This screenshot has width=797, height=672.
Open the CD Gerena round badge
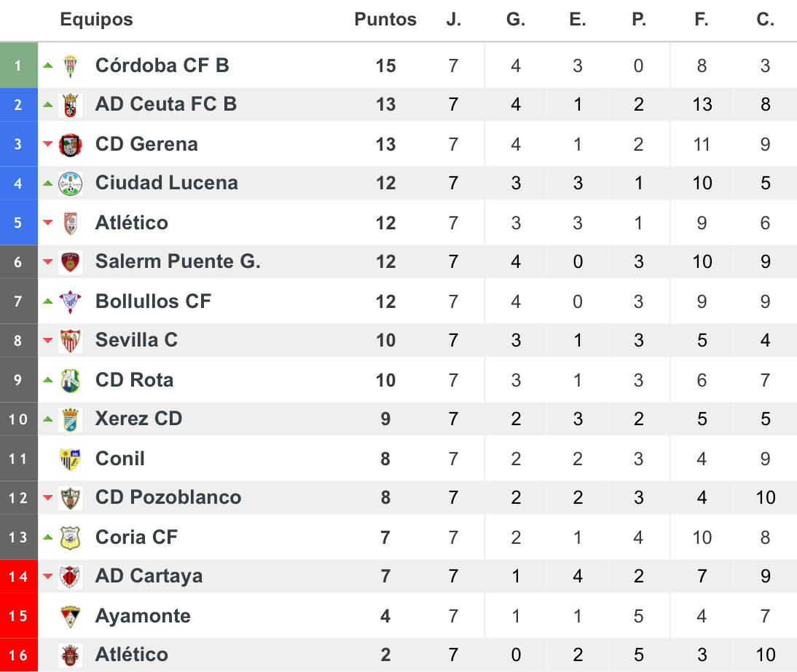(70, 145)
